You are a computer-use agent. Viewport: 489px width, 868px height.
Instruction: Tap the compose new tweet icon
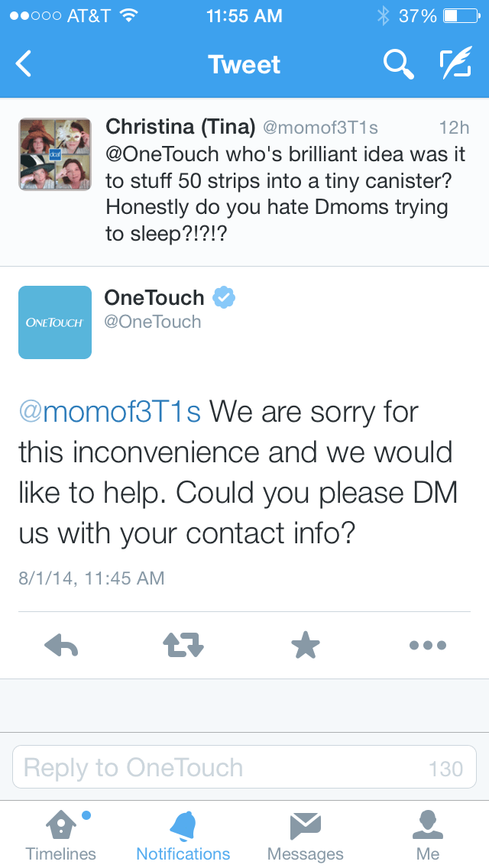[x=455, y=65]
